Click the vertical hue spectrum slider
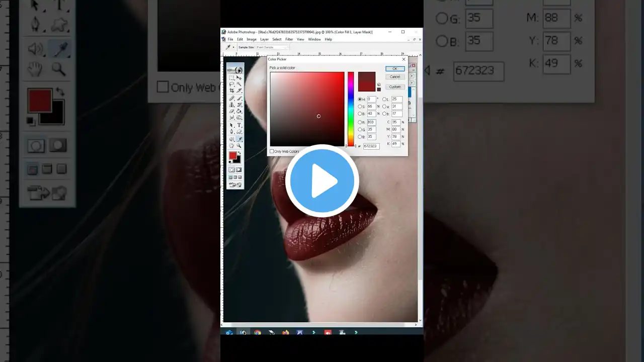Screen dimensions: 644x362 point(351,109)
